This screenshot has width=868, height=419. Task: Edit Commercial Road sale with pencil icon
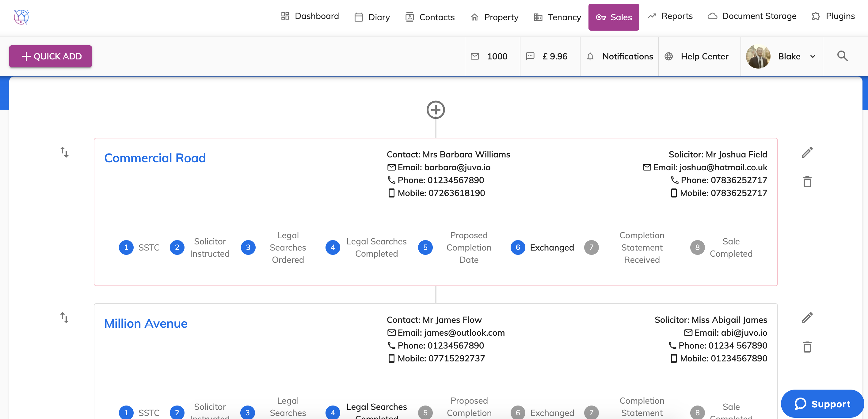(807, 153)
